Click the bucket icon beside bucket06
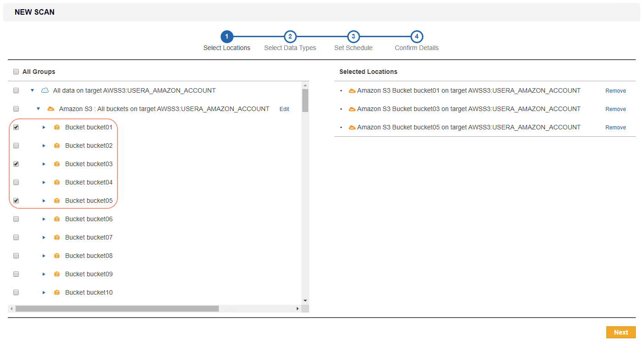The height and width of the screenshot is (341, 644). pos(56,219)
